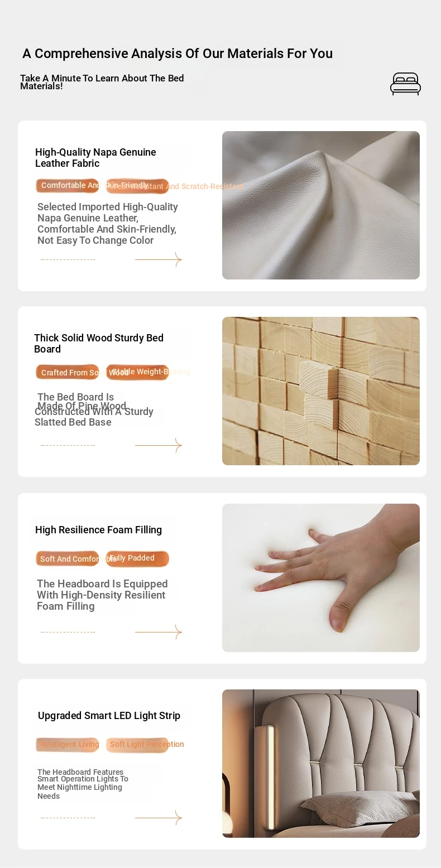Open the pine wood blocks photo
This screenshot has height=868, width=441.
[321, 391]
